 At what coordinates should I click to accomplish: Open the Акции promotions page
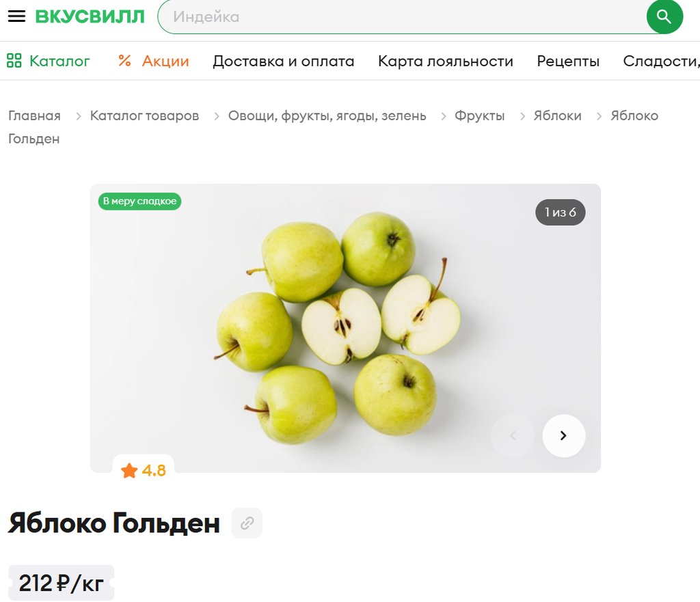click(x=165, y=61)
